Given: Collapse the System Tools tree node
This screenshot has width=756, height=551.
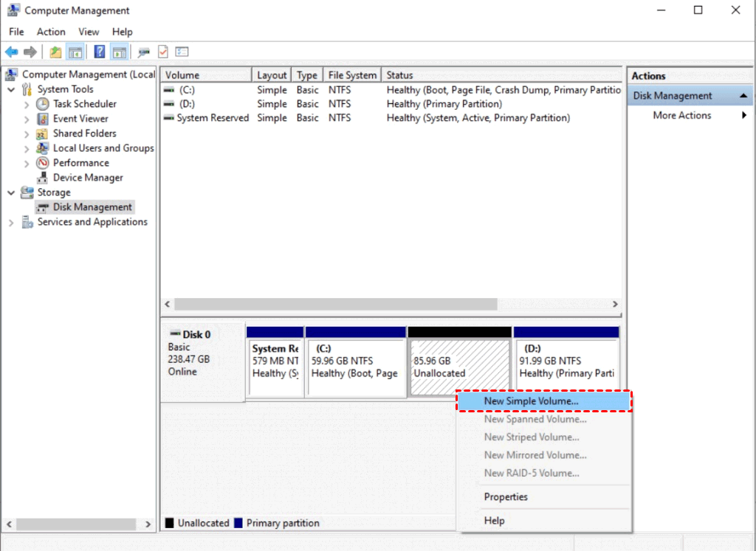Looking at the screenshot, I should coord(11,89).
